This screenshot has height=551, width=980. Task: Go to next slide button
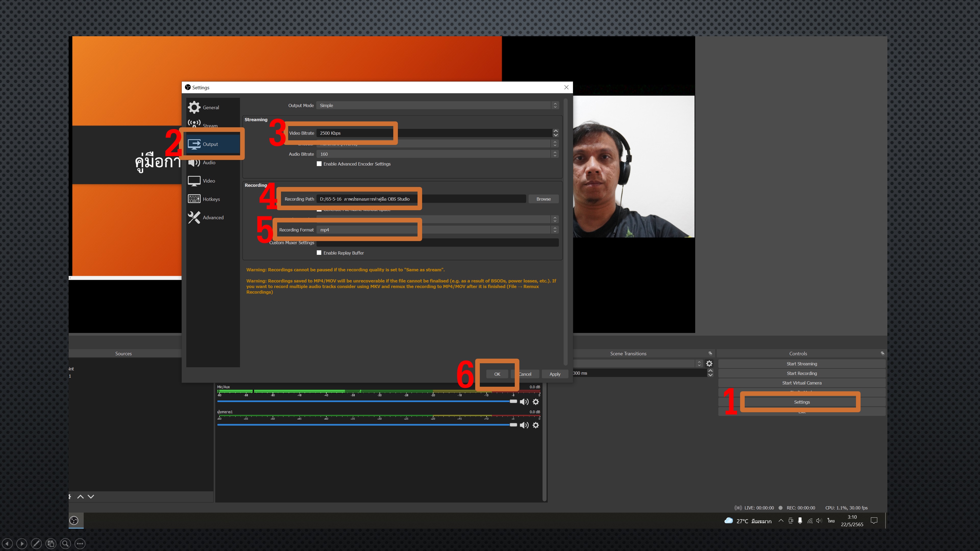22,544
